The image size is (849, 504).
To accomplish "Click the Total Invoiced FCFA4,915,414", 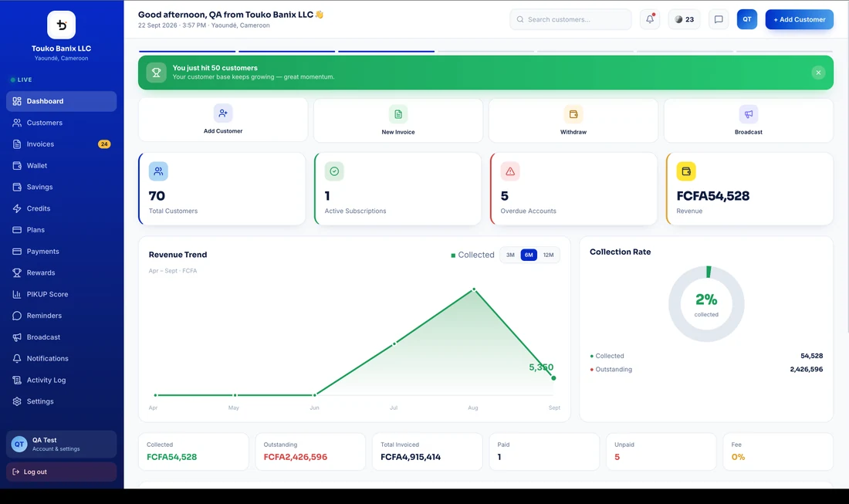I will (x=411, y=457).
